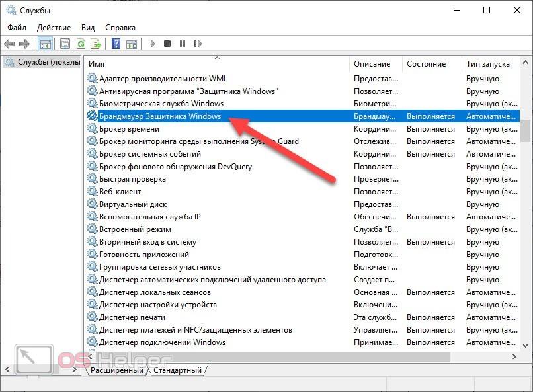
Task: Select the Диспетчер печати service row
Action: (x=132, y=317)
